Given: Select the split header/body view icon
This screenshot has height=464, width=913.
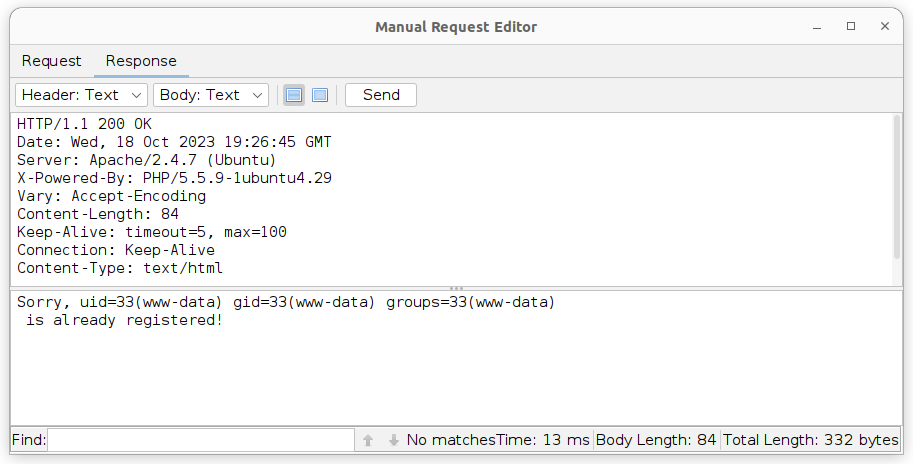Looking at the screenshot, I should click(294, 95).
